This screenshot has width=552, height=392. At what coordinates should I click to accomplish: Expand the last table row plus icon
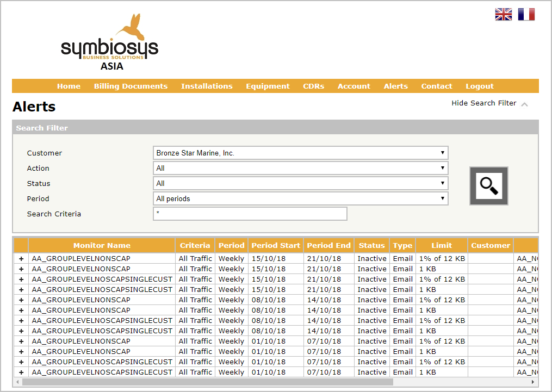click(21, 372)
